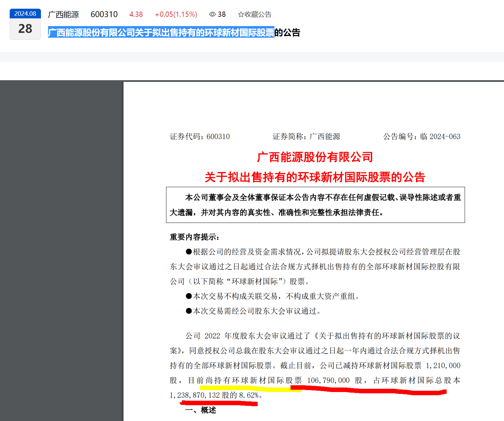
Task: Click bullet 本次交易需经公司股东大会审议通过
Action: pos(253,311)
